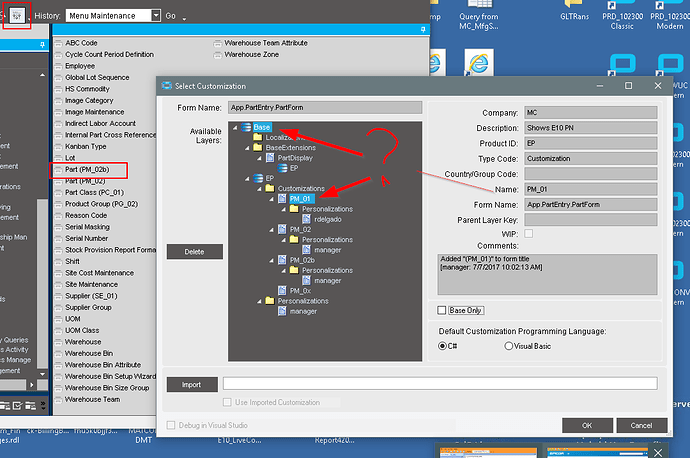Open Query from MC_Mfg desktop file

(479, 16)
